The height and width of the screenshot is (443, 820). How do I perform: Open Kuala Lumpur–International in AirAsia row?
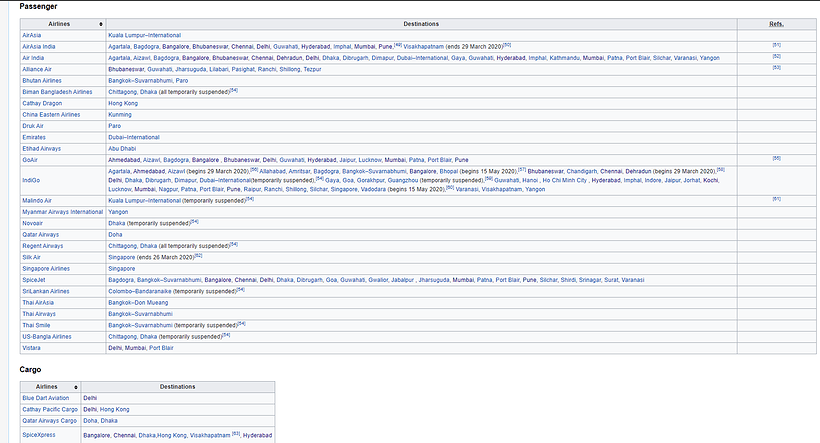tap(144, 36)
